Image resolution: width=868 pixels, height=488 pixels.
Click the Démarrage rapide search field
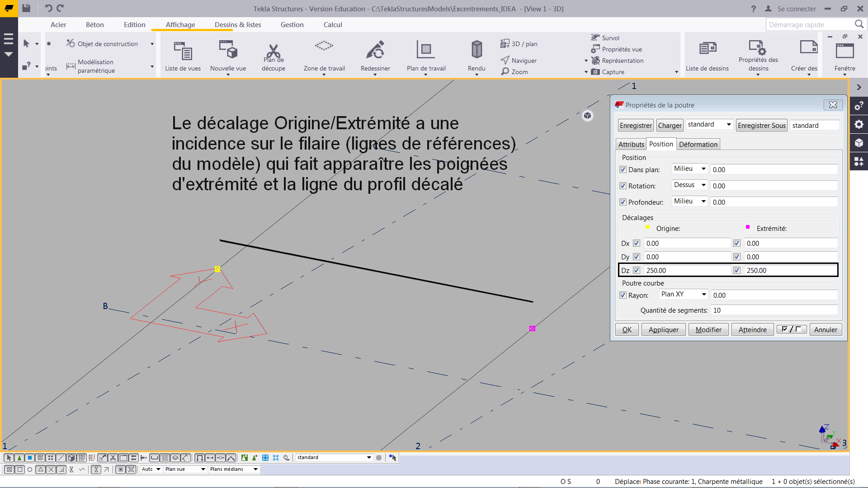coord(809,25)
